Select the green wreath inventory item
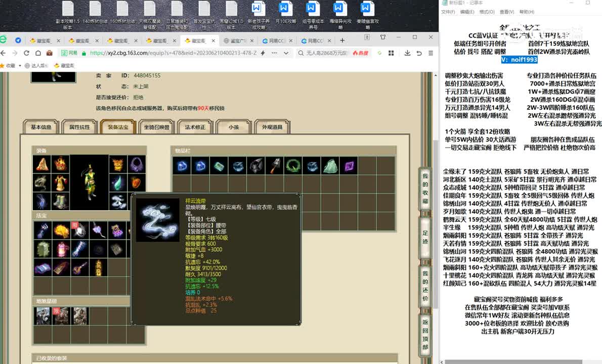This screenshot has width=602, height=364. pyautogui.click(x=292, y=165)
